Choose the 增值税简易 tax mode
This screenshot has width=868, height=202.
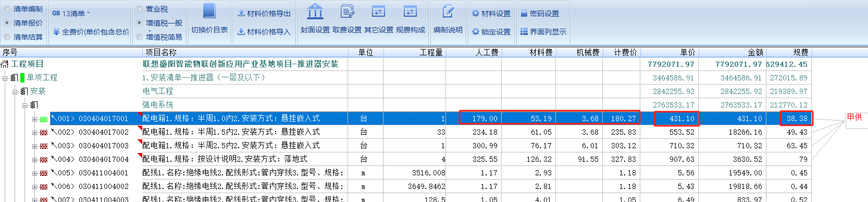pos(159,37)
